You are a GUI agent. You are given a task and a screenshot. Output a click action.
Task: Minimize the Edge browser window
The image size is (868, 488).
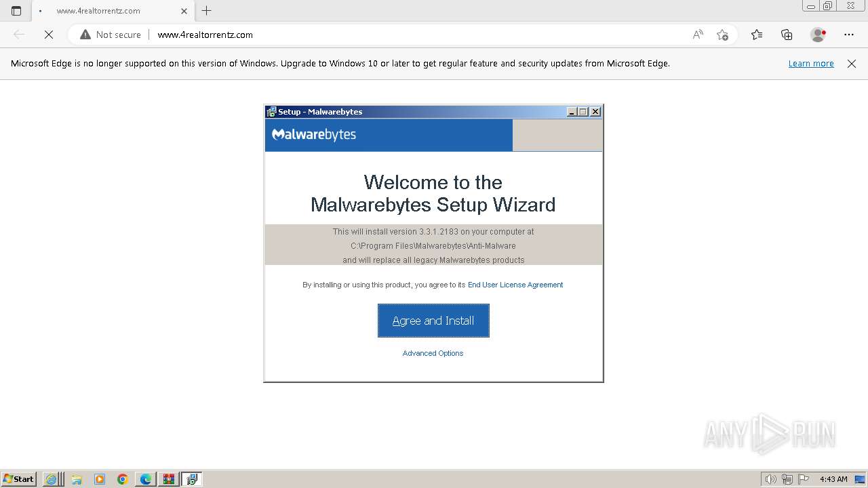click(x=811, y=6)
